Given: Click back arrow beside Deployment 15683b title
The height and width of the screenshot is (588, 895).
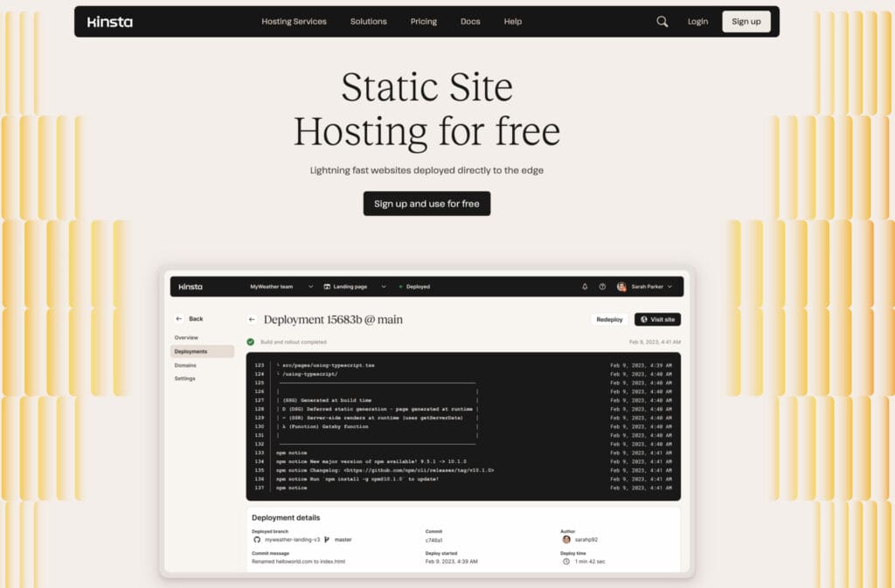Looking at the screenshot, I should [x=252, y=320].
